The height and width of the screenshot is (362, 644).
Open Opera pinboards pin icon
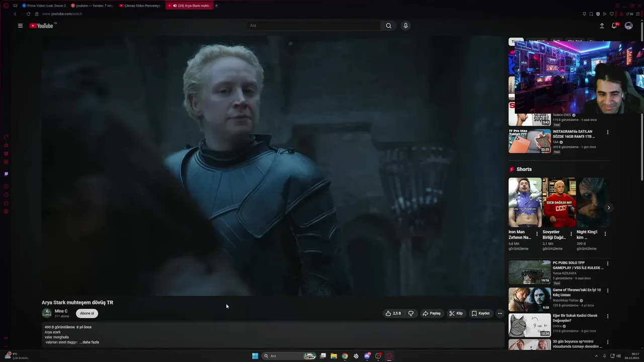coord(584,14)
